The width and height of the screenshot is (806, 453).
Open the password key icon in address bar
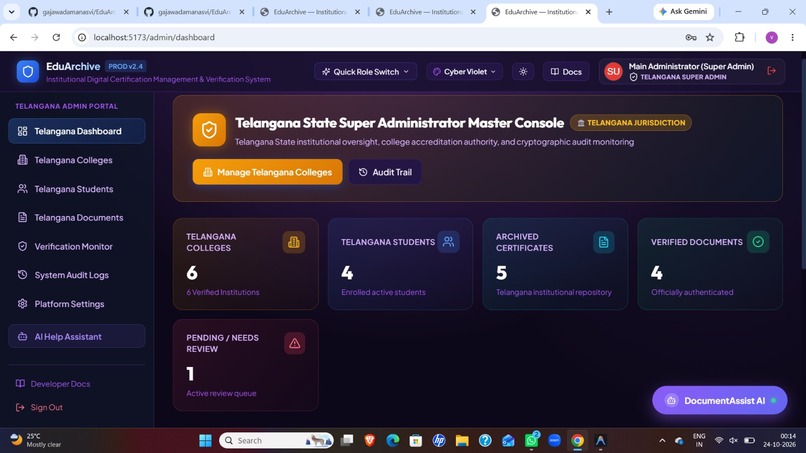click(691, 37)
